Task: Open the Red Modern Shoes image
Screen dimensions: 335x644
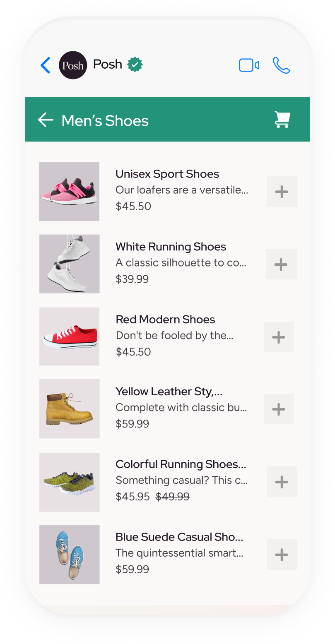Action: (69, 336)
